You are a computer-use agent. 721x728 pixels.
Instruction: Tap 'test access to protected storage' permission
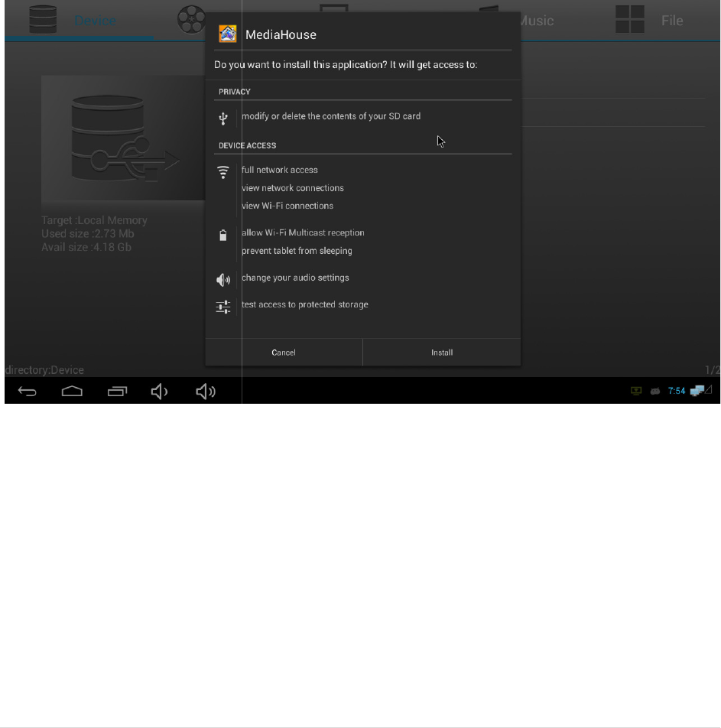pyautogui.click(x=304, y=304)
